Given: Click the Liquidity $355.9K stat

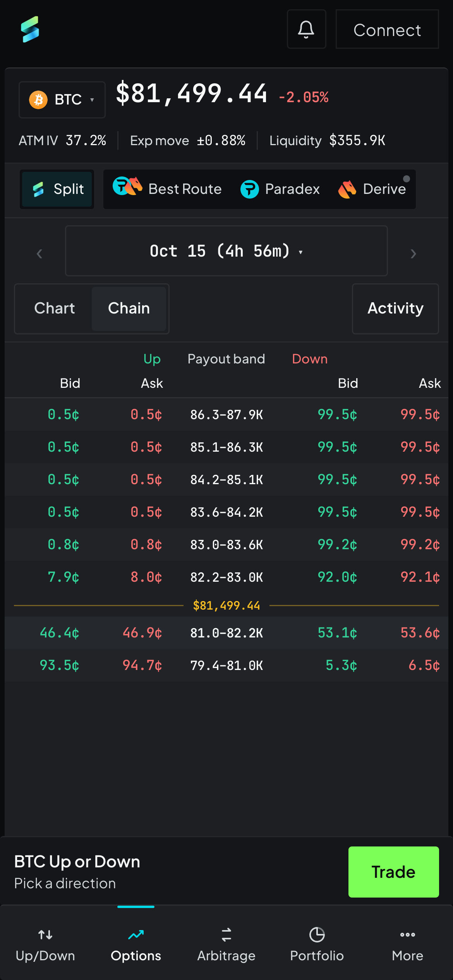Looking at the screenshot, I should click(328, 140).
